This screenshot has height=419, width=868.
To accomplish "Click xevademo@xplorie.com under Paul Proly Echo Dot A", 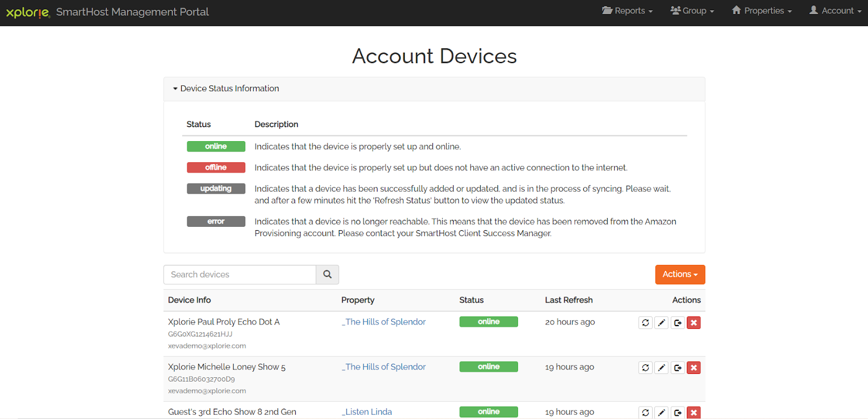I will tap(207, 346).
